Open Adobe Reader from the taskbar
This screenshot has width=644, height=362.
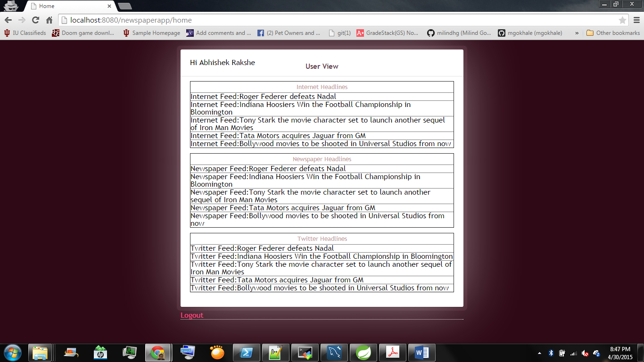(393, 353)
